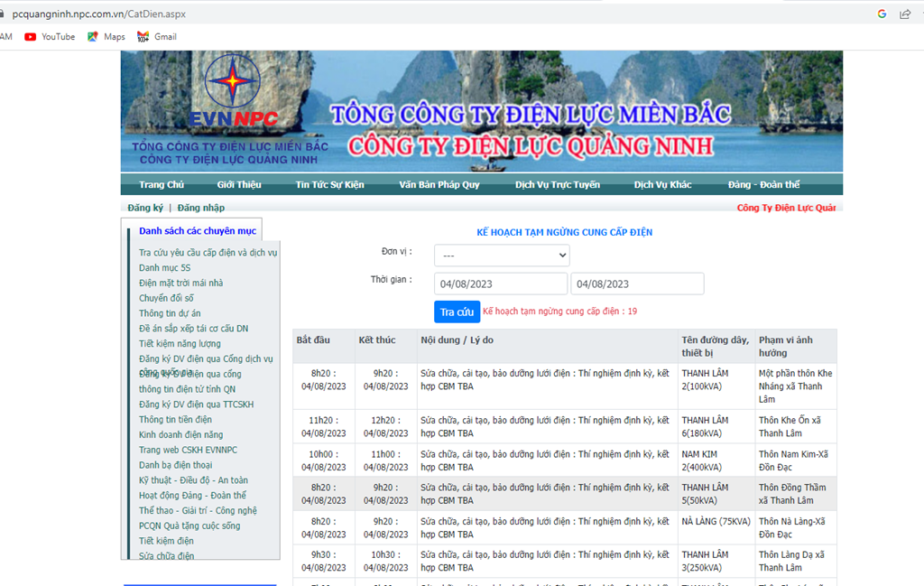924x586 pixels.
Task: Open the Văn Bản Pháp Quy menu
Action: tap(439, 184)
